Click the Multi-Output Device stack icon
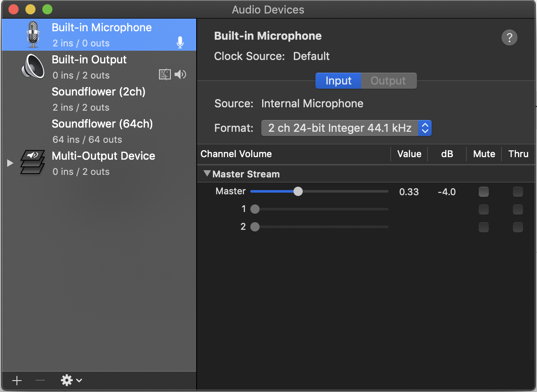Screen dimensions: 537x392 click(x=33, y=163)
